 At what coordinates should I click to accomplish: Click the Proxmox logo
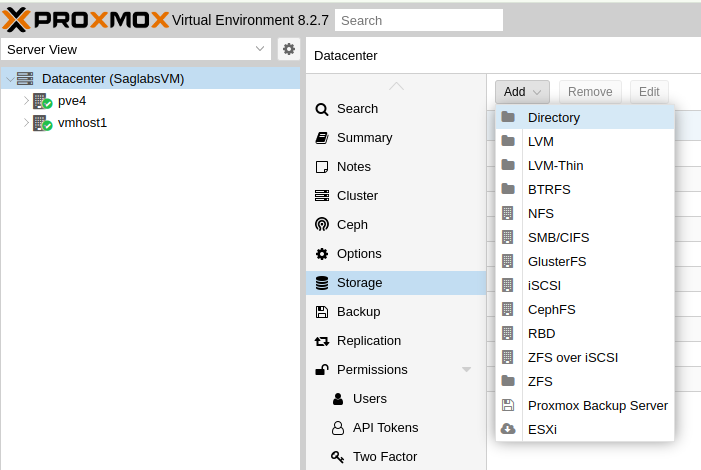[x=85, y=20]
